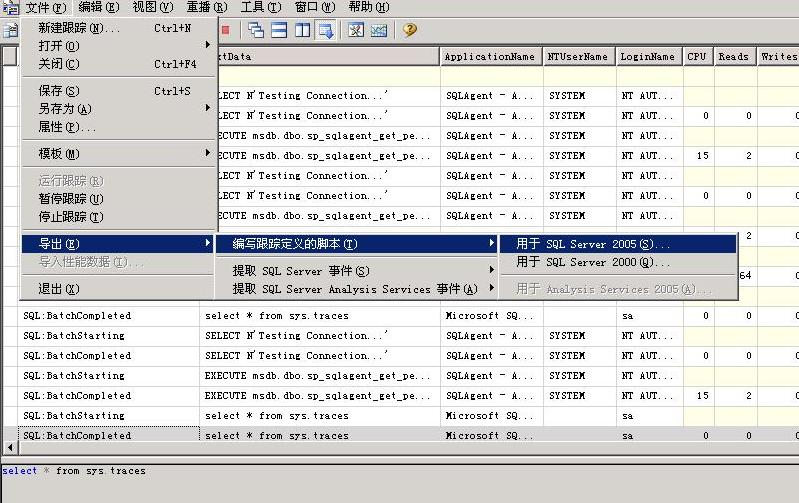Click the yellow Help question mark icon
The width and height of the screenshot is (799, 503).
point(410,30)
